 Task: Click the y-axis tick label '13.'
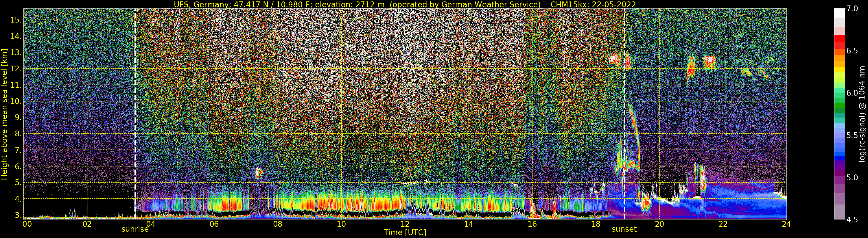(x=16, y=53)
